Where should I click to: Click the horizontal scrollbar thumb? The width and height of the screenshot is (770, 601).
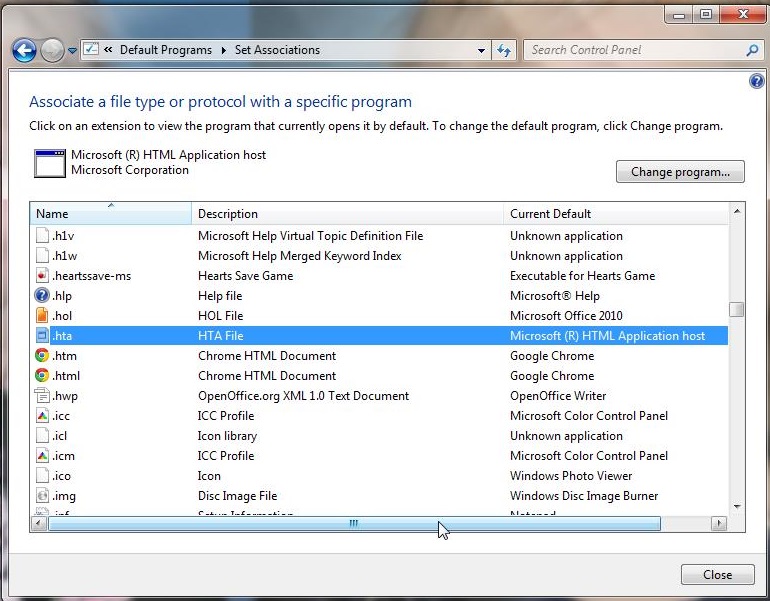354,523
